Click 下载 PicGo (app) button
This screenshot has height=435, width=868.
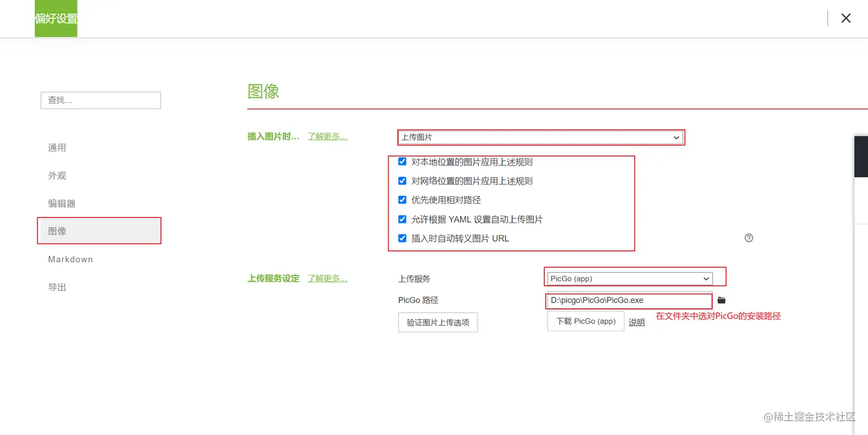586,321
